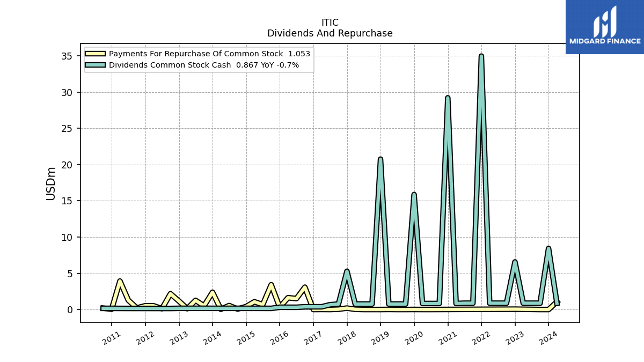Screen dimensions: 644x362
Task: Select the 'Dividends Common Stock Cash' legend label
Action: pyautogui.click(x=170, y=65)
